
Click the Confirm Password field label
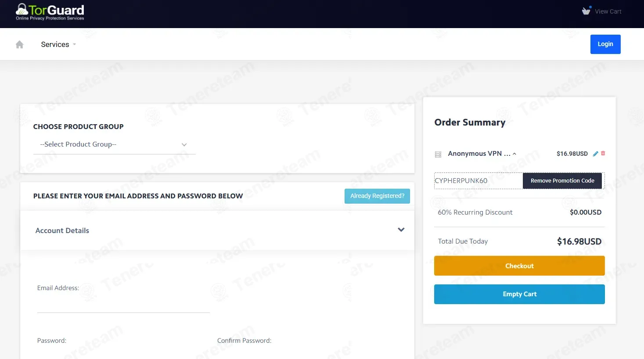(244, 341)
